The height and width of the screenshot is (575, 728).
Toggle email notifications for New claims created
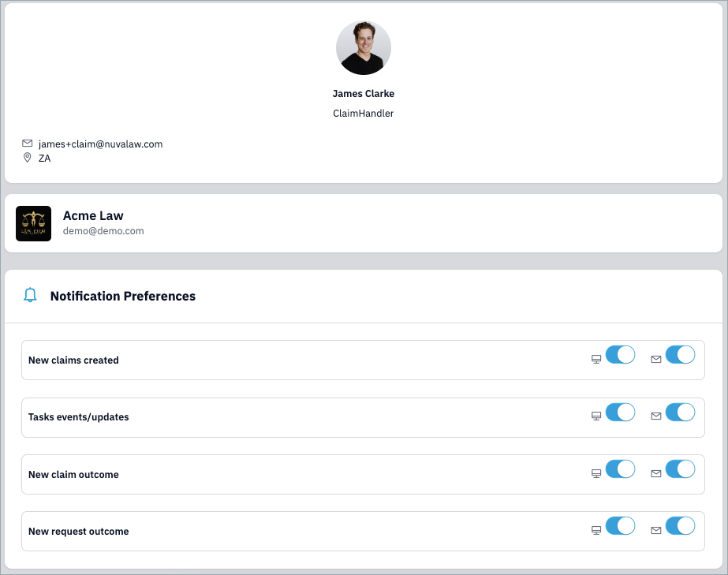point(680,355)
